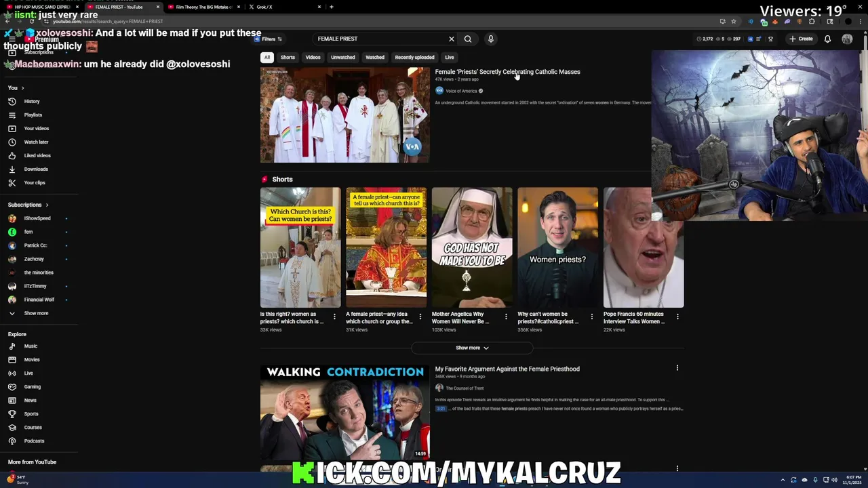Open Your clips
The image size is (868, 488).
[35, 183]
